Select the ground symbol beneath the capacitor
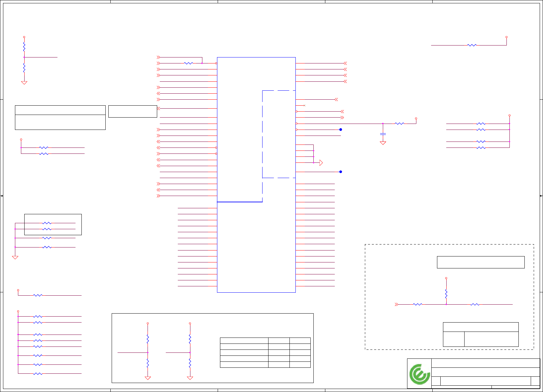Viewport: 543px width, 392px height. [x=383, y=143]
